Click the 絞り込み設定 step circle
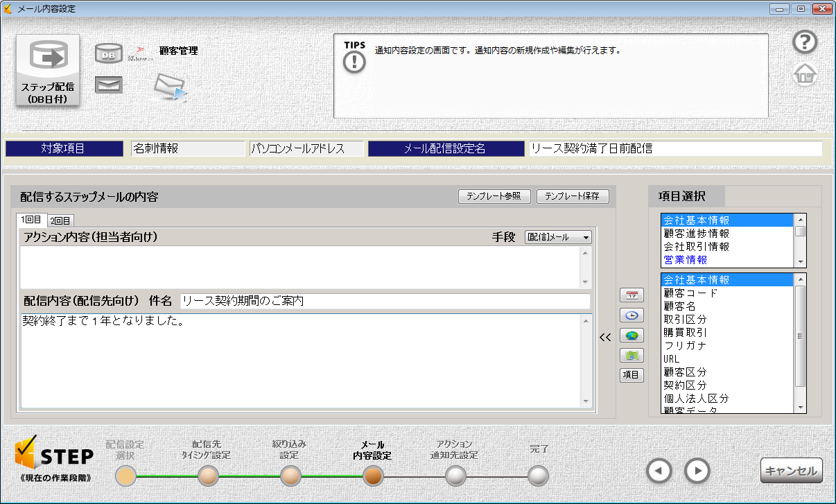 [x=290, y=476]
